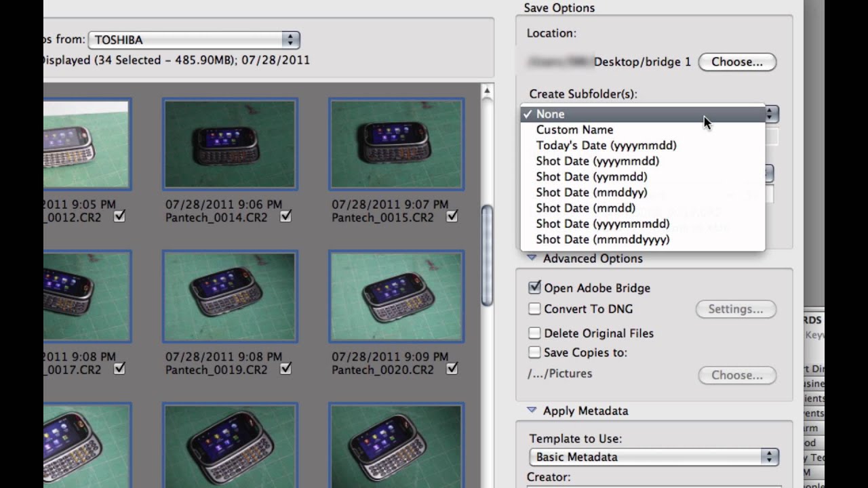Click the Pantech_0020.CR2 file name

coord(382,370)
